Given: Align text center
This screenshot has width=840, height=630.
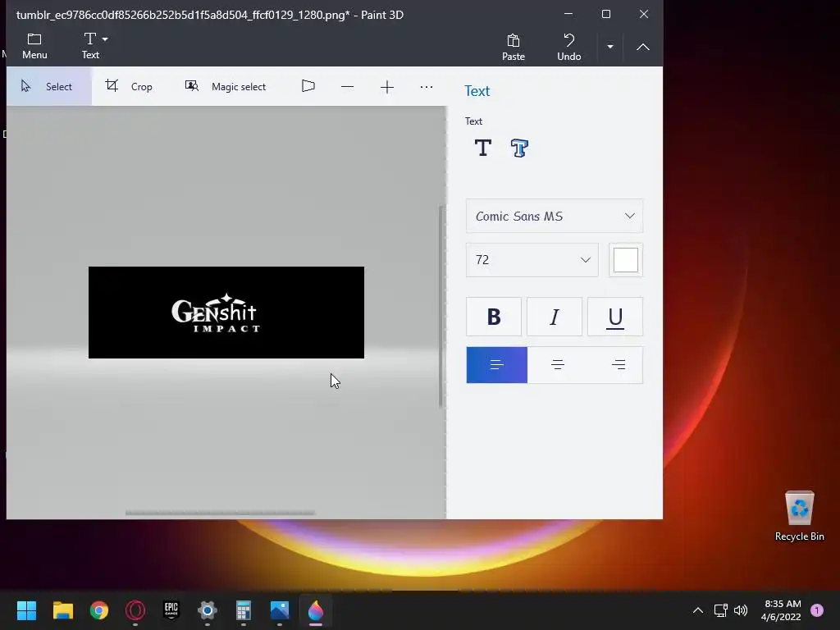Looking at the screenshot, I should (558, 365).
